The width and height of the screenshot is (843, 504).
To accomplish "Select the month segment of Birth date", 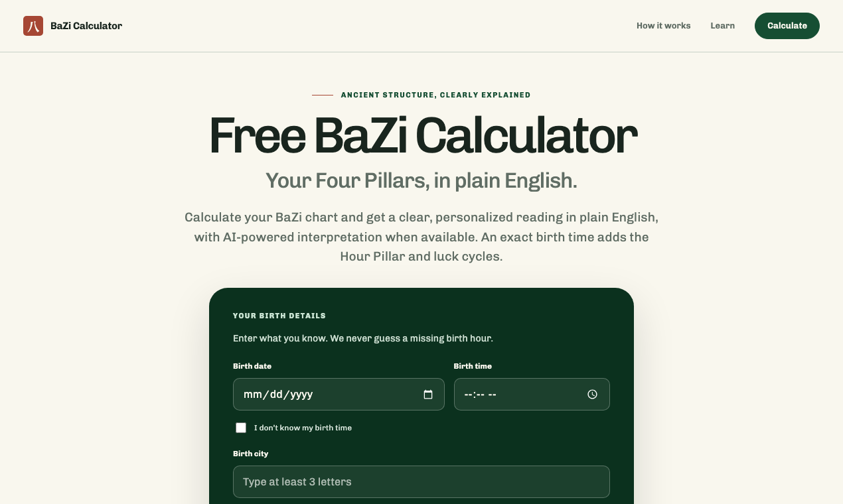I will click(253, 395).
